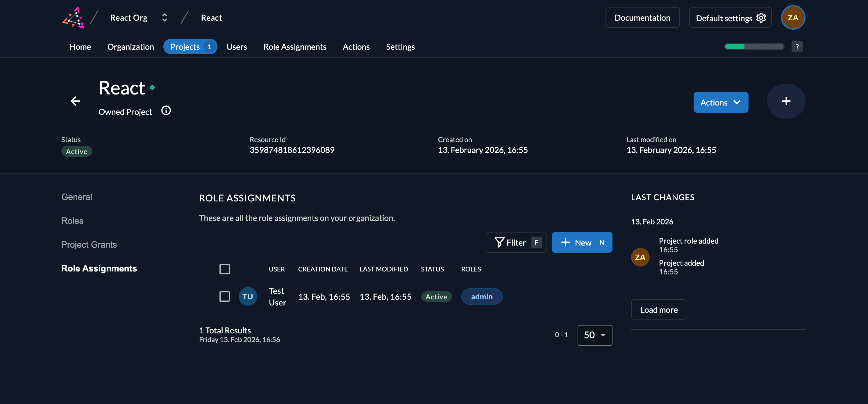
Task: Expand the React Org switcher
Action: [x=165, y=17]
